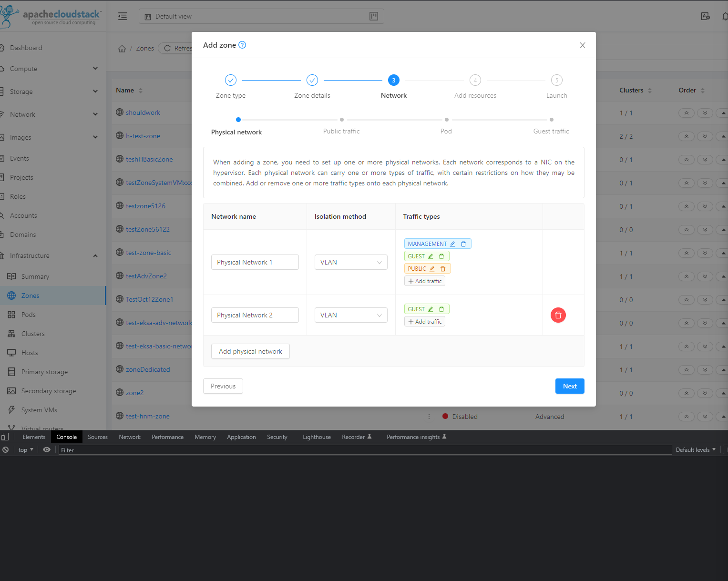Image resolution: width=728 pixels, height=581 pixels.
Task: Click the Next button
Action: point(570,386)
